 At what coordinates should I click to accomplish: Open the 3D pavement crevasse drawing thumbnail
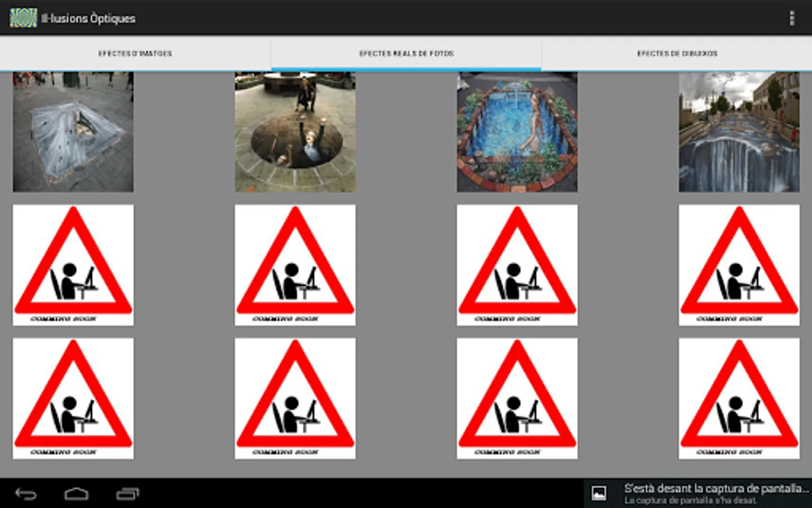73,132
